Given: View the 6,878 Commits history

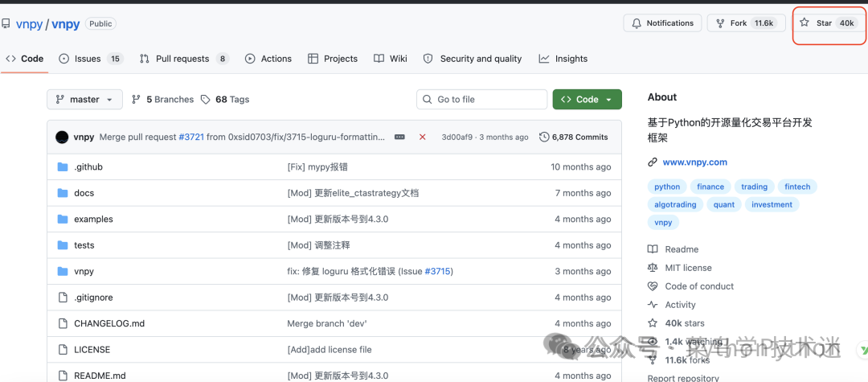Looking at the screenshot, I should click(x=574, y=138).
